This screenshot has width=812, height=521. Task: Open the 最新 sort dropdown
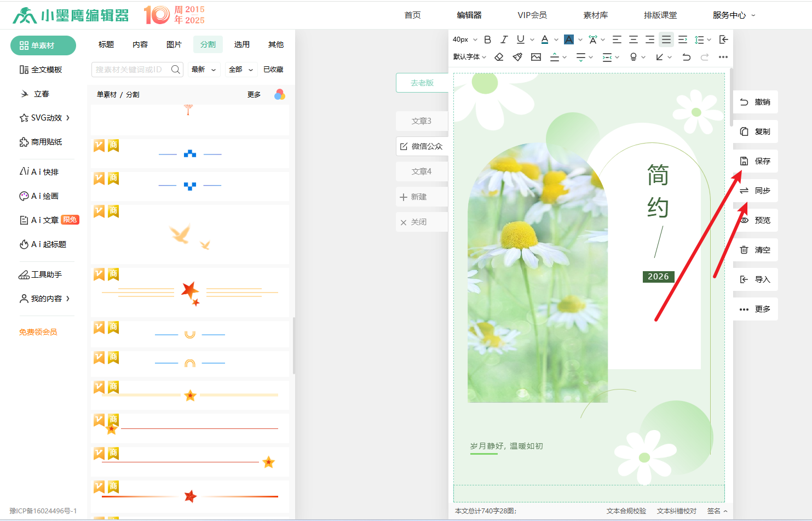[204, 70]
